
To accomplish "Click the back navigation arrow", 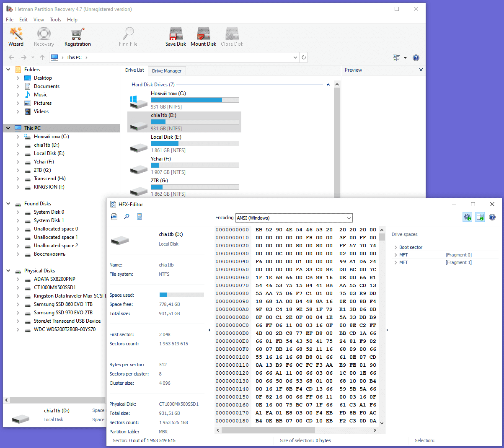I will (x=11, y=57).
